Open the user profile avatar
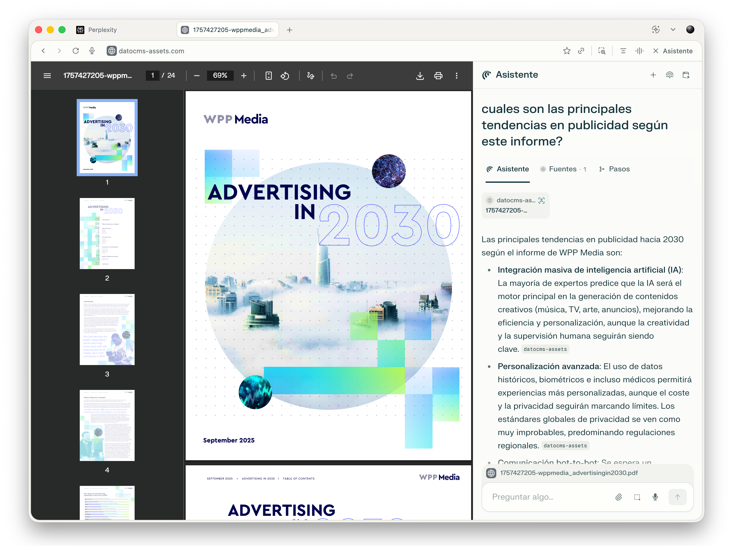Screen dimensions: 733x560 pos(690,30)
